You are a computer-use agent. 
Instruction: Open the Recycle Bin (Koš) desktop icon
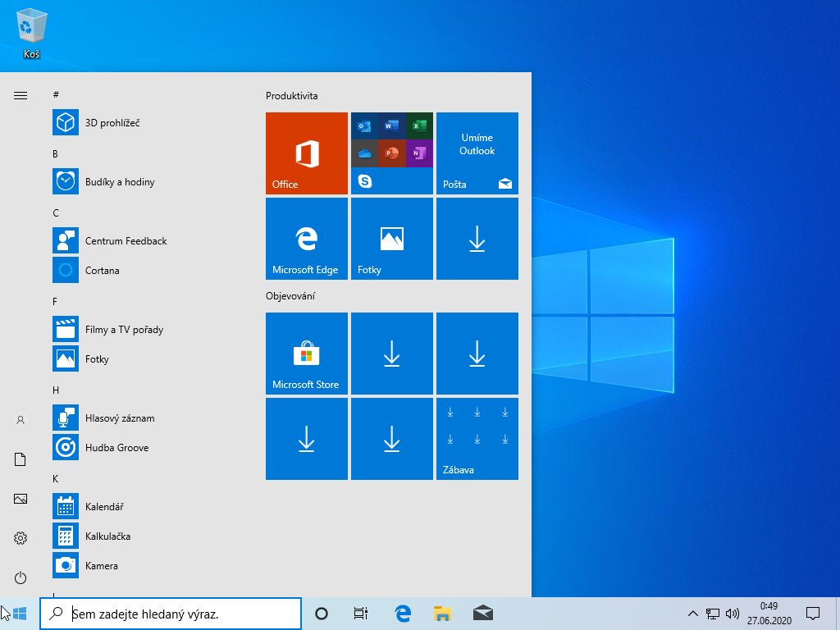32,33
